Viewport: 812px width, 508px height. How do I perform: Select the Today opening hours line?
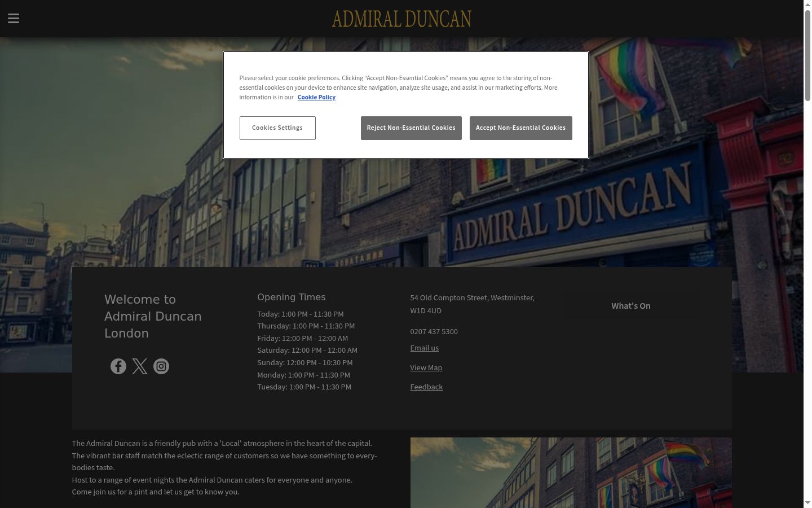(300, 314)
